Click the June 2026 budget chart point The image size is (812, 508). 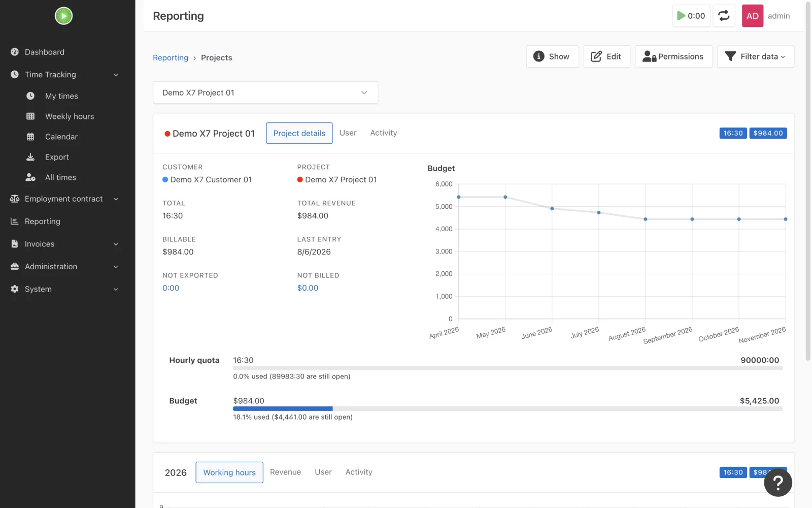552,208
